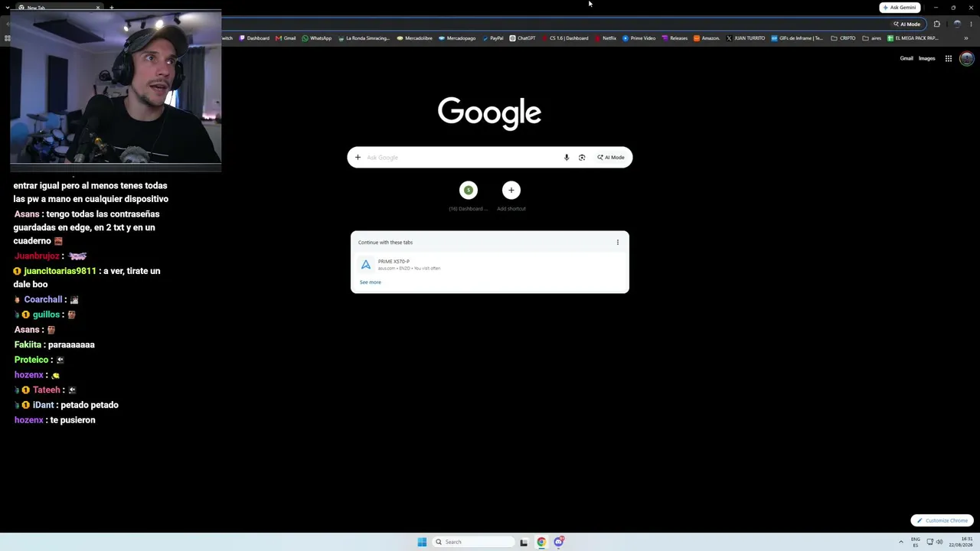Click the Windows taskbar Search box
The image size is (980, 551).
[x=473, y=542]
